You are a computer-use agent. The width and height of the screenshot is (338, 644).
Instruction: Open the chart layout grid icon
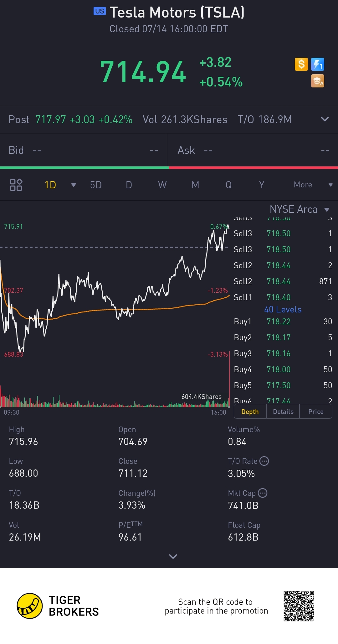coord(16,185)
